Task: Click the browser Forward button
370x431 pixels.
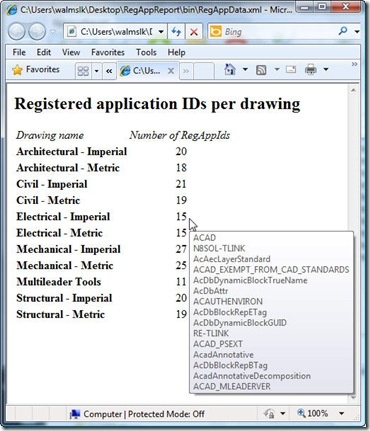Action: (37, 32)
